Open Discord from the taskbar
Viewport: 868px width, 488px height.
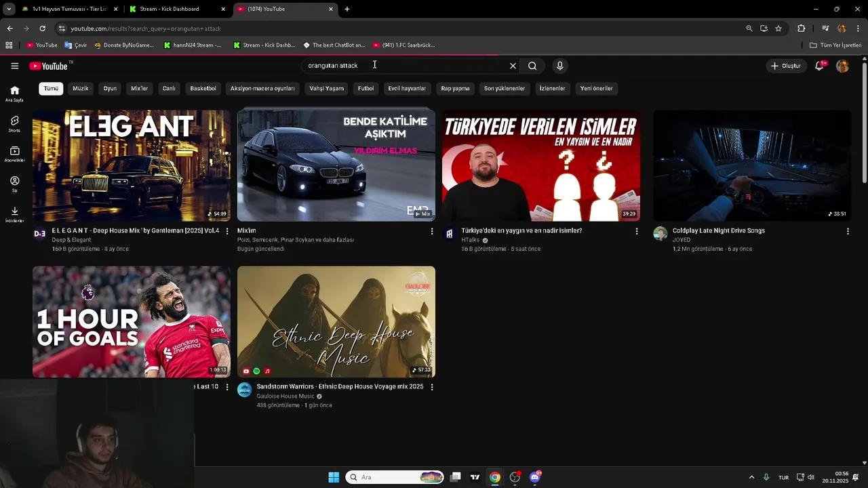coord(535,477)
